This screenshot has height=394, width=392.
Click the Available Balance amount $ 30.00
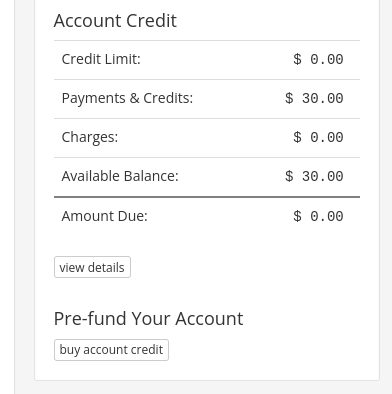pos(314,176)
